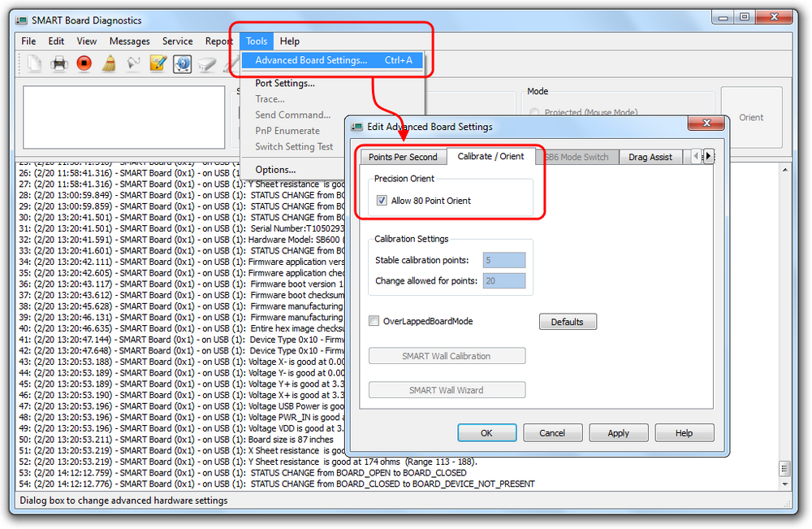
Task: Click the copy documents toolbar icon
Action: pyautogui.click(x=34, y=63)
